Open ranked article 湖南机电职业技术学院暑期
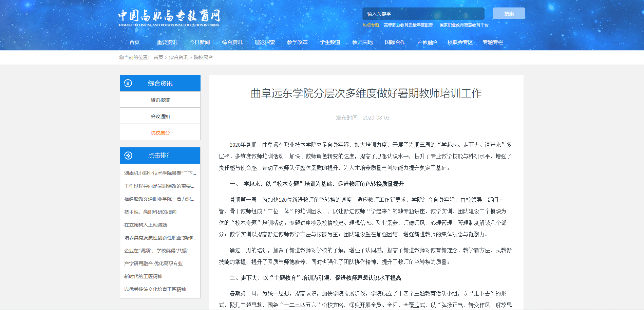Screen dimensions: 644x310 [x=160, y=173]
